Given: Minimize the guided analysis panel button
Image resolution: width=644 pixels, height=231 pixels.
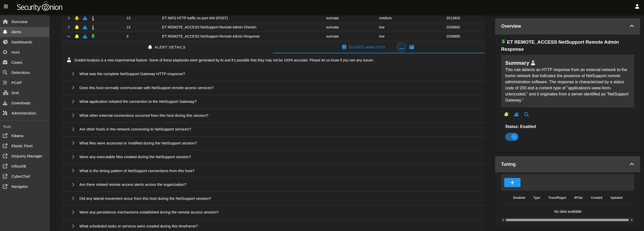Looking at the screenshot, I should 402,47.
